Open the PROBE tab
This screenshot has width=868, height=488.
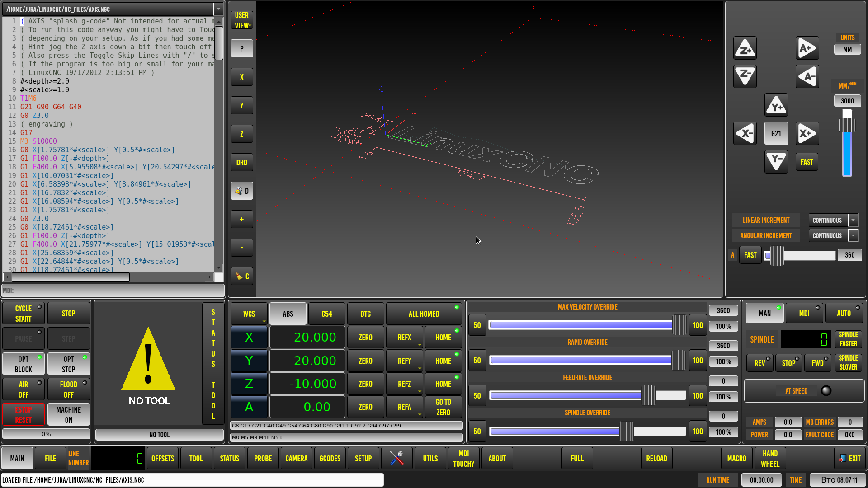tap(263, 458)
